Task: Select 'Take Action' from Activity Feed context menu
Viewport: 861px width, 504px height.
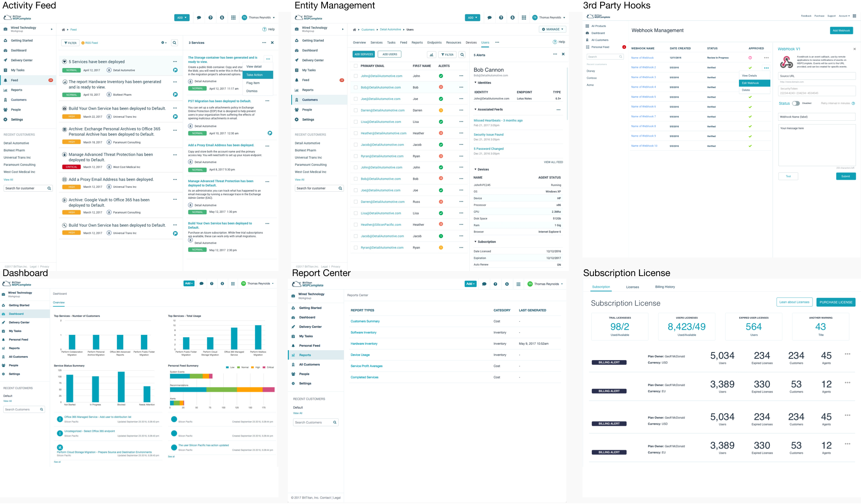Action: click(258, 75)
